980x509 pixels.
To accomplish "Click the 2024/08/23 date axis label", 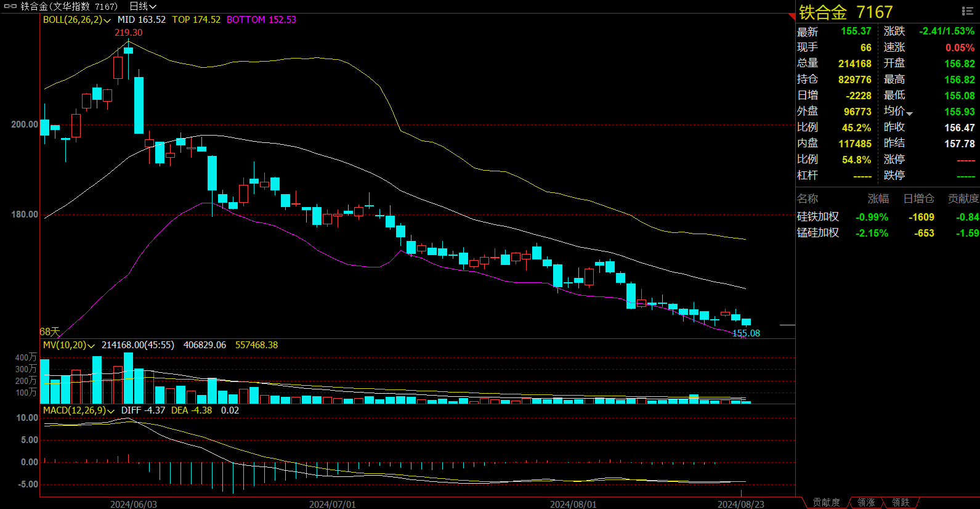I will (741, 504).
